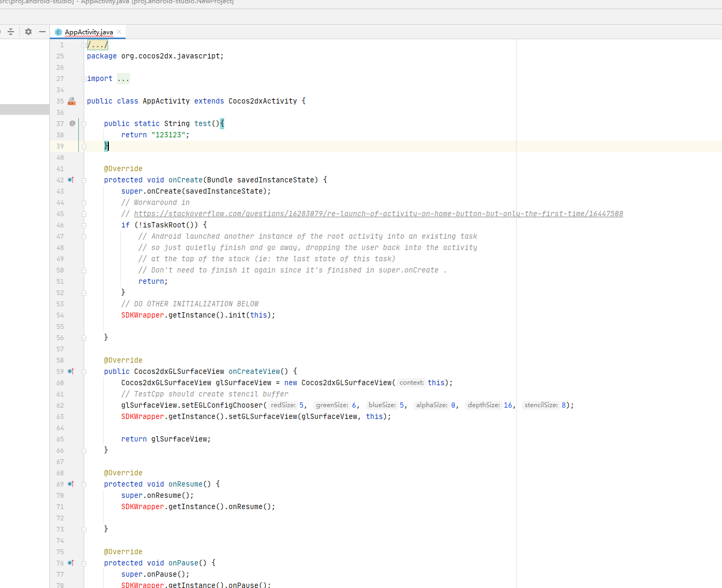Screen dimensions: 722x588
Task: Collapse onCreate method fold marker at line 42
Action: pos(84,180)
